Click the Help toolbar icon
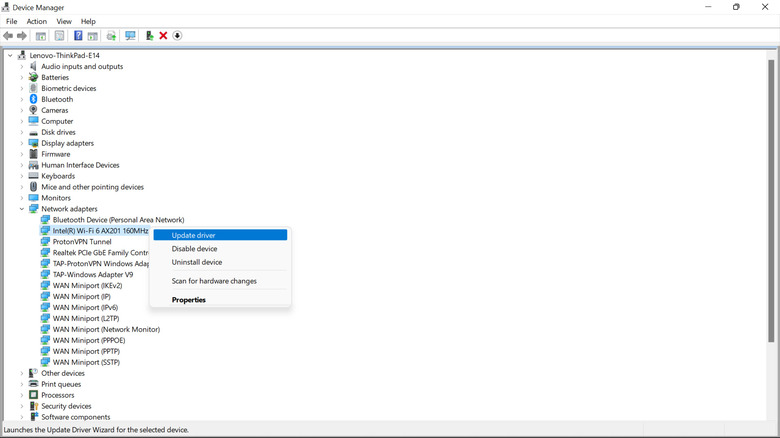Screen dimensions: 780x438 tap(78, 36)
